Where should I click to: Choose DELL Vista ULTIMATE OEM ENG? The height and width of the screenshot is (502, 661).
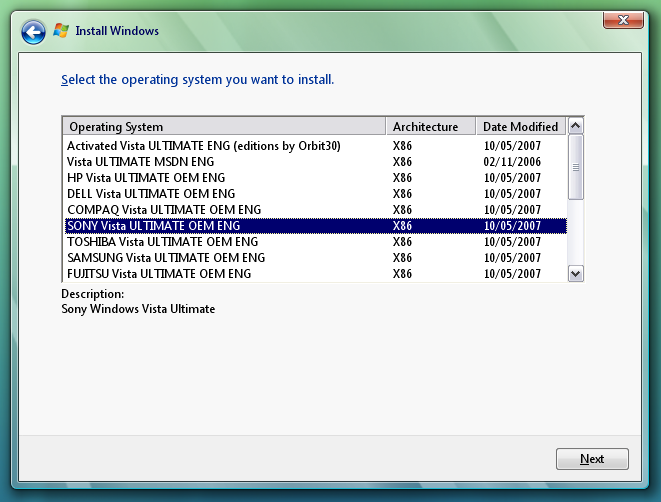pos(151,194)
